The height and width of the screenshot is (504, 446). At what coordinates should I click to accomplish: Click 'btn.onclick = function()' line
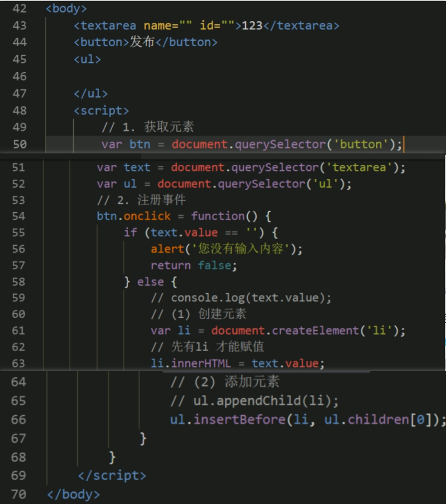(x=184, y=216)
